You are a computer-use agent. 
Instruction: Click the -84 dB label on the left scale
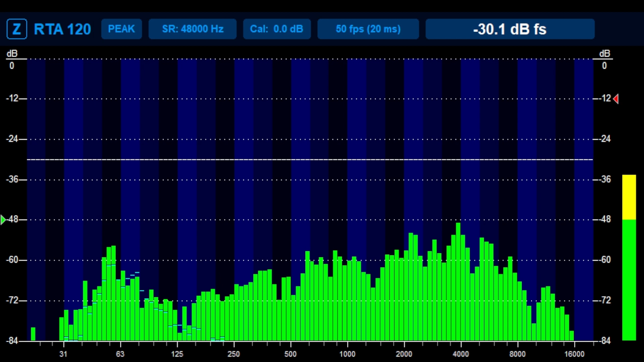pyautogui.click(x=12, y=341)
